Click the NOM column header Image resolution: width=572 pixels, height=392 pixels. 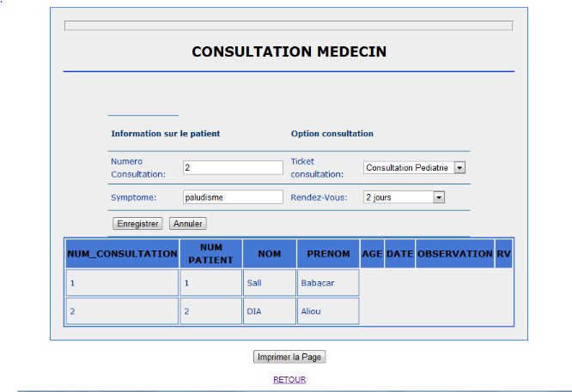[269, 254]
